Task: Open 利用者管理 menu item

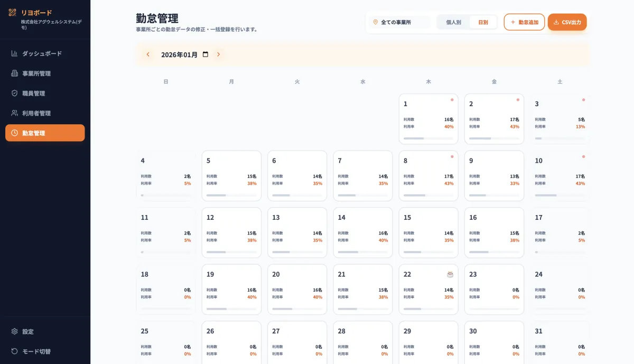Action: 45,113
